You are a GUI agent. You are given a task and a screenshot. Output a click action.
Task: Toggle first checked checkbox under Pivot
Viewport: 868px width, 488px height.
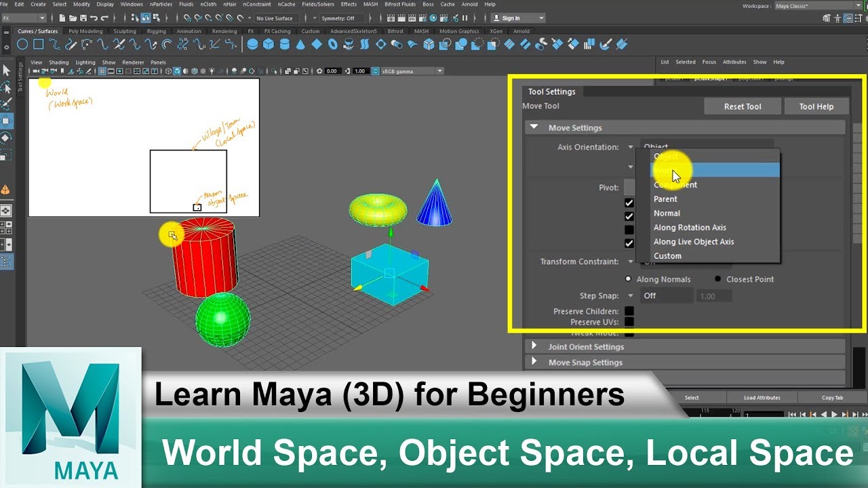pos(629,203)
